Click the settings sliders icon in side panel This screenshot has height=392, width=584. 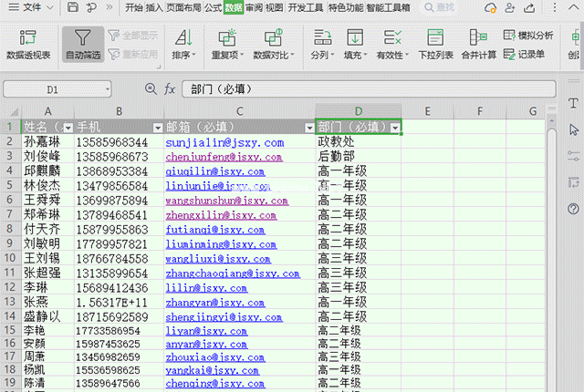[x=574, y=156]
